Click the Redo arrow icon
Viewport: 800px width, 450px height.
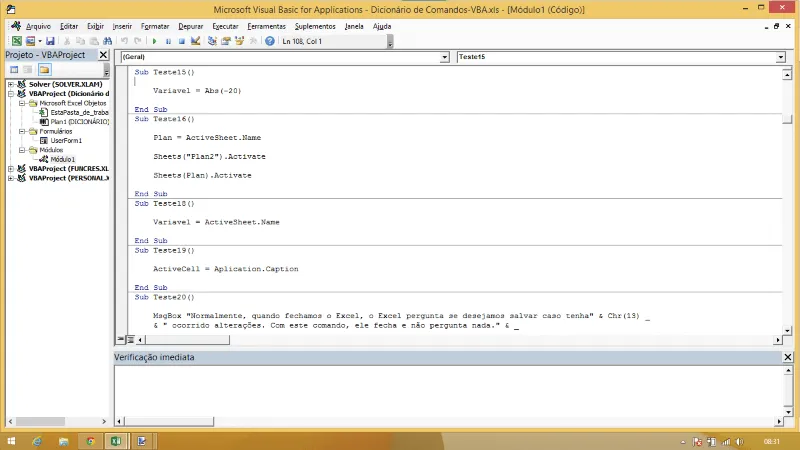[x=138, y=41]
